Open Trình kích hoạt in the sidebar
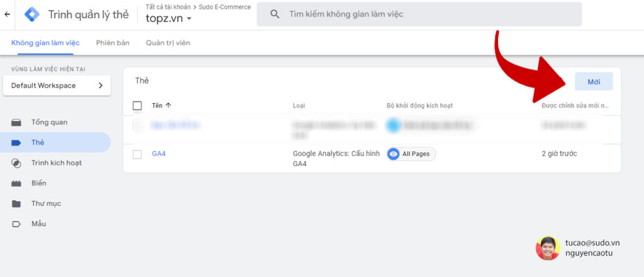This screenshot has width=644, height=277. [x=55, y=163]
